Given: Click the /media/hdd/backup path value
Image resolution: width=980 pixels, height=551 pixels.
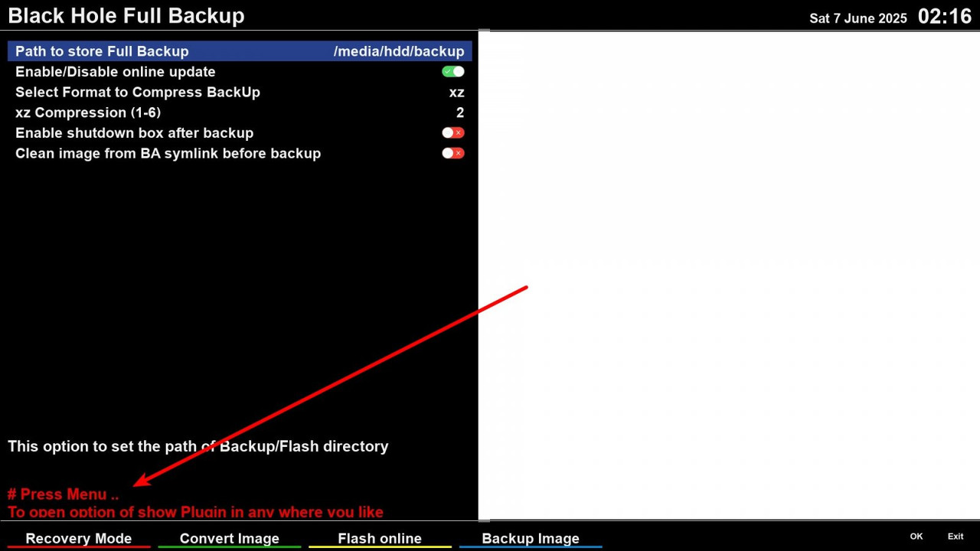Looking at the screenshot, I should pos(399,51).
